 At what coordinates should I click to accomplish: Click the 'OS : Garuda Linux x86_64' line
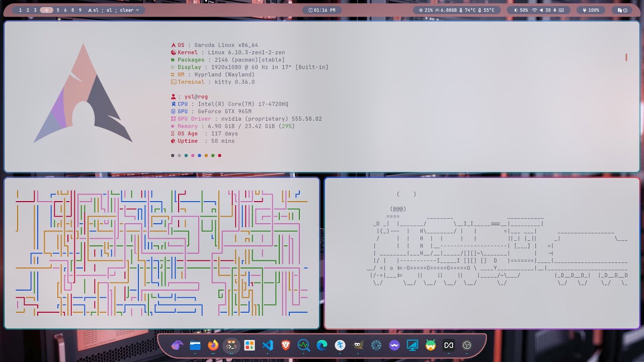(x=214, y=45)
